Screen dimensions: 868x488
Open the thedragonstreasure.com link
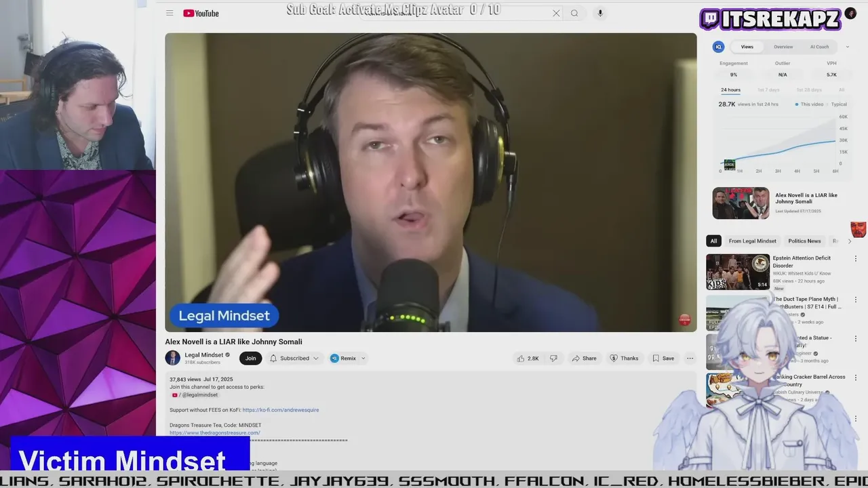point(215,432)
